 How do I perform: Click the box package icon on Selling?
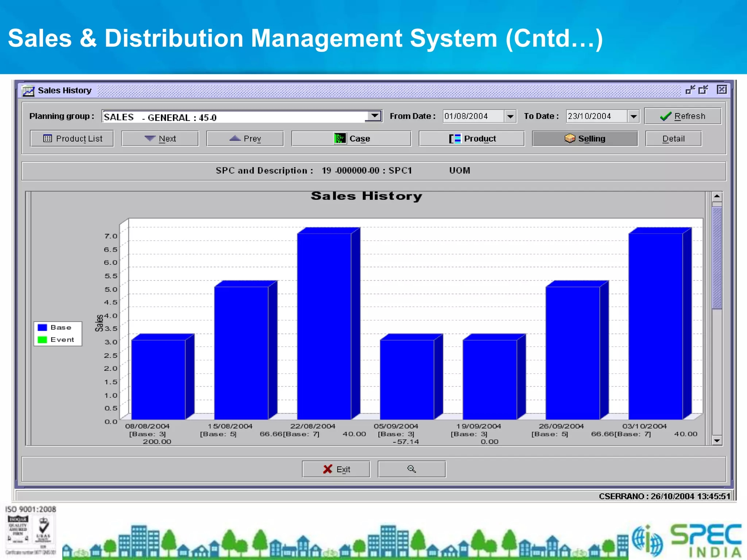[x=570, y=138]
